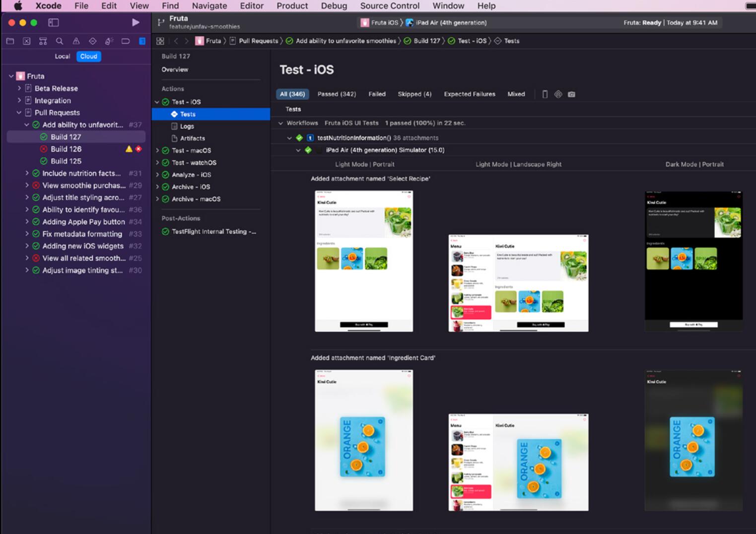The height and width of the screenshot is (534, 756).
Task: Open the Overview of Build 127
Action: (x=175, y=70)
